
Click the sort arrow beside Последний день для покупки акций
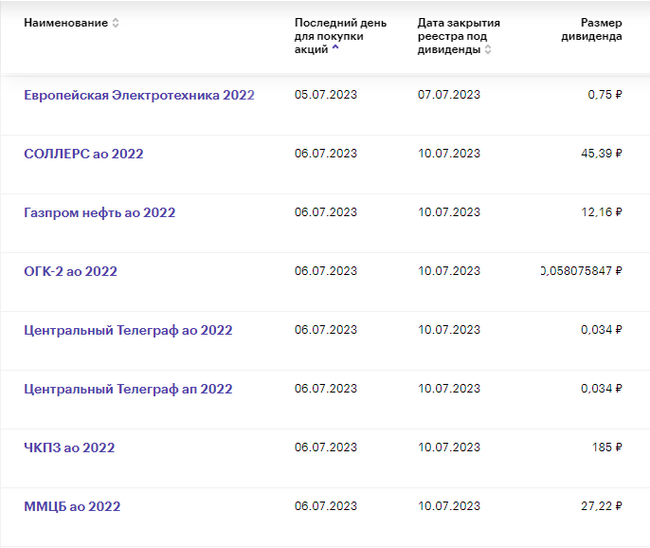point(335,48)
